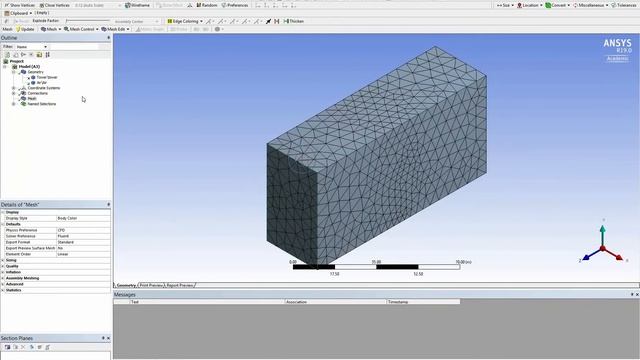Select Connections in the tree
The width and height of the screenshot is (640, 360).
[38, 93]
